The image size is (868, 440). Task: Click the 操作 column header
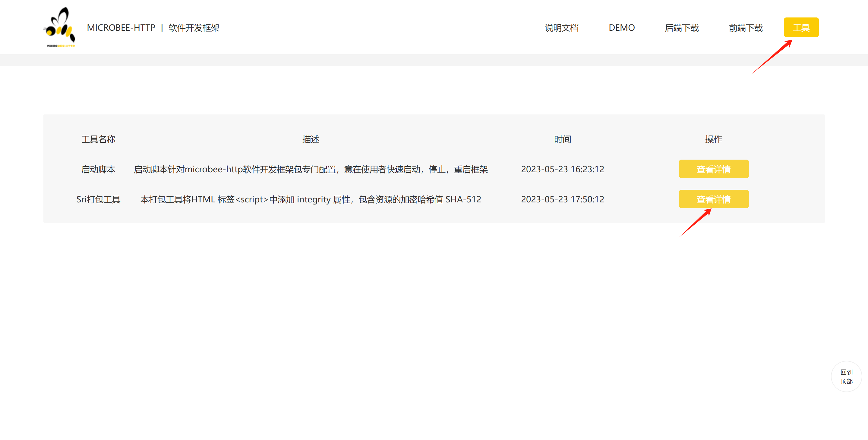713,139
